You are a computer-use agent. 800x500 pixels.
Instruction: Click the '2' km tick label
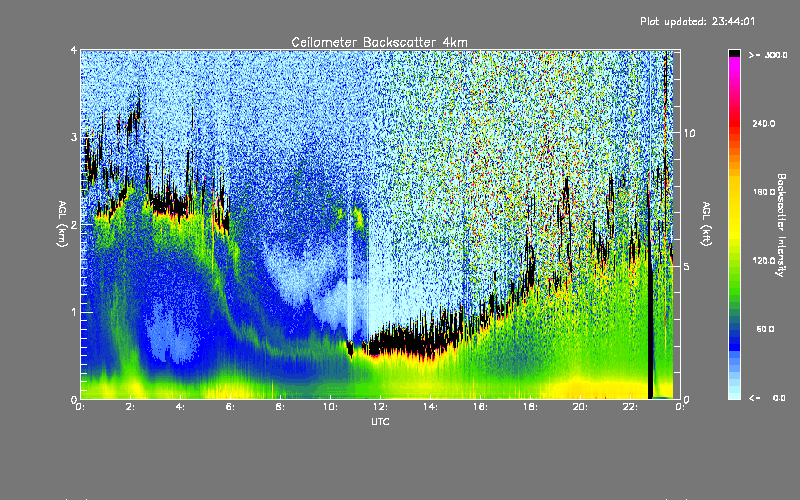pos(74,224)
